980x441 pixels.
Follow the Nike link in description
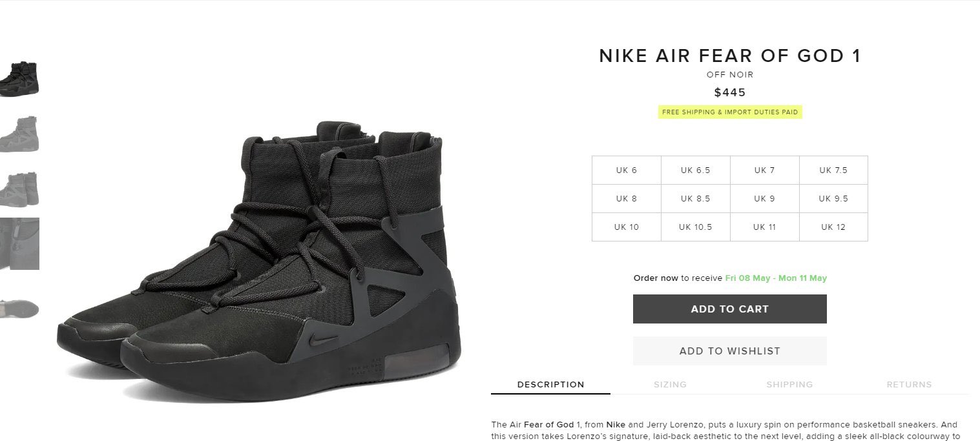point(616,425)
